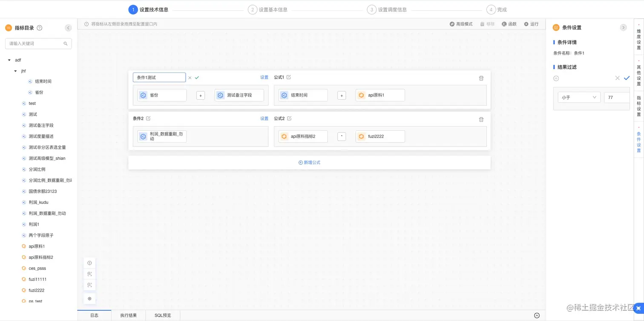
Task: Select 国债余额23123 in the tree
Action: coord(43,191)
